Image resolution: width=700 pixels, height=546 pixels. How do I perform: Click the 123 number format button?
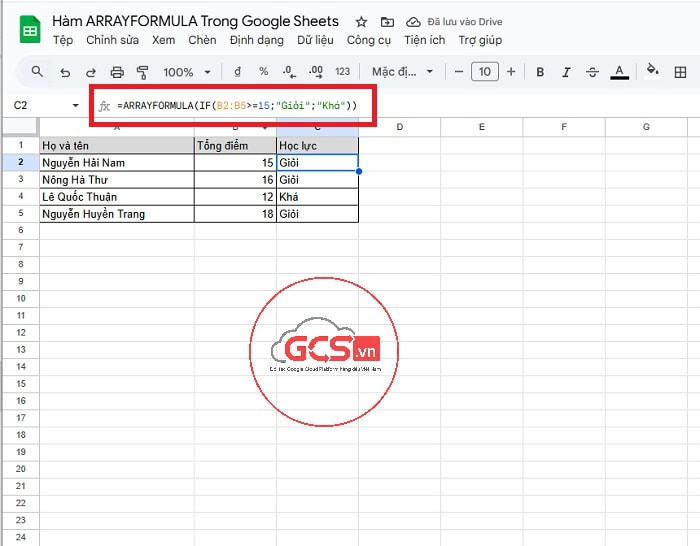point(342,72)
